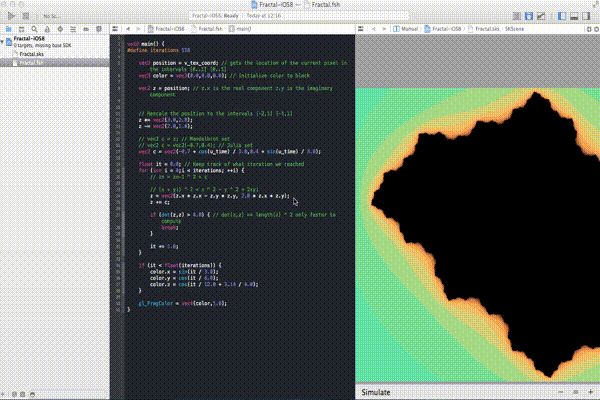Open the Manual assistant mode dropdown

tap(406, 29)
